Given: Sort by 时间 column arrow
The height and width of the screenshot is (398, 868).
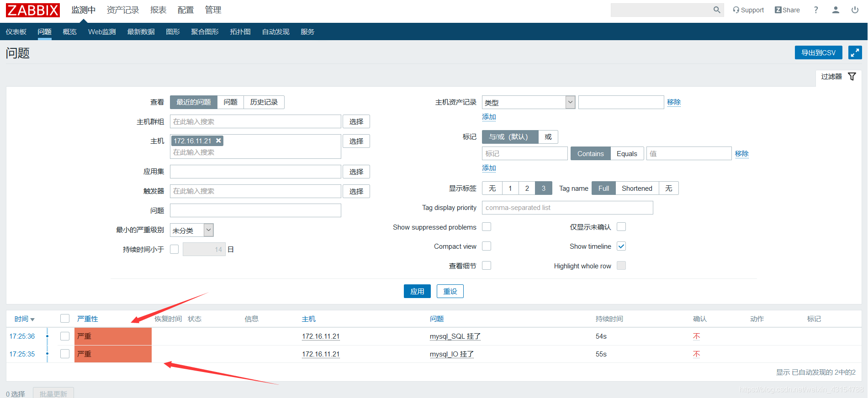Looking at the screenshot, I should [x=32, y=319].
